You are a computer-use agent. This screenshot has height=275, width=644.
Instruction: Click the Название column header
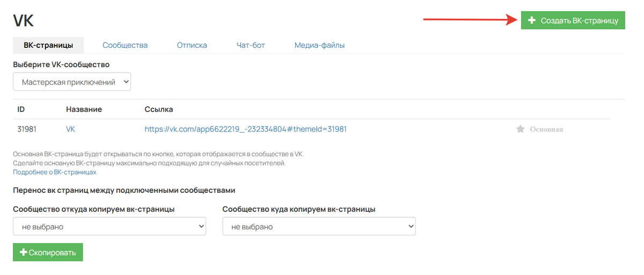pyautogui.click(x=84, y=109)
